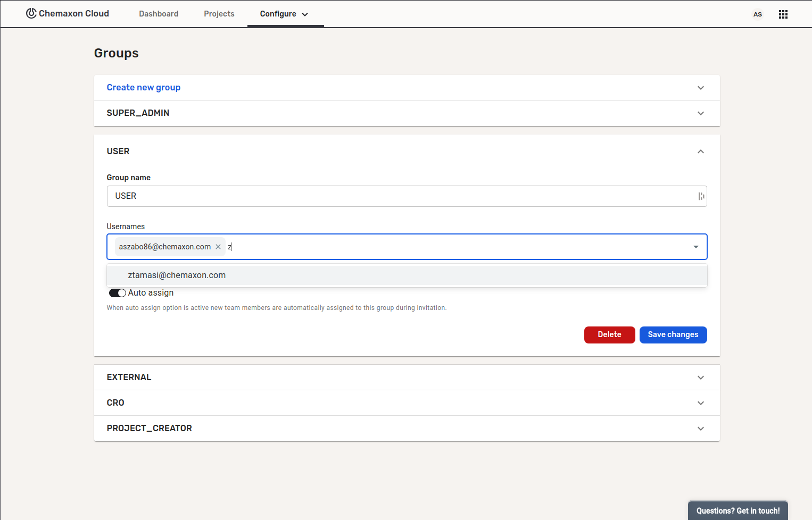The image size is (812, 520).
Task: Switch to the Projects tab
Action: [219, 14]
